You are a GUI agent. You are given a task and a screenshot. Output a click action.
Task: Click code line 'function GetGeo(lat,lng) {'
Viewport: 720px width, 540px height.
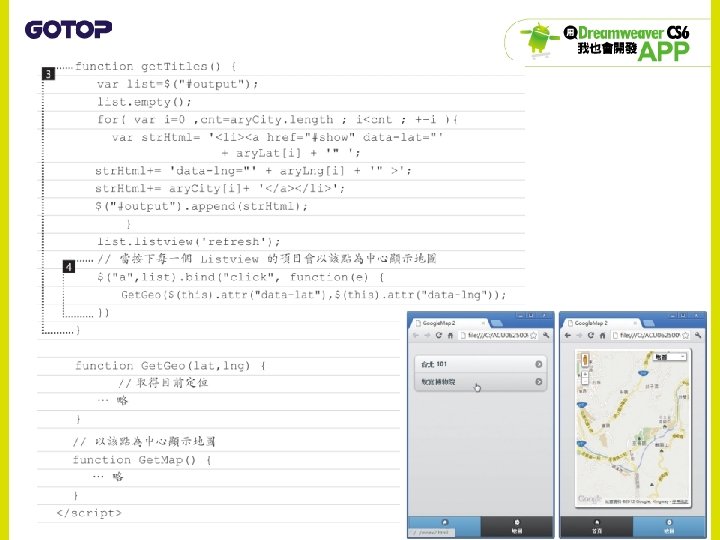[x=170, y=366]
